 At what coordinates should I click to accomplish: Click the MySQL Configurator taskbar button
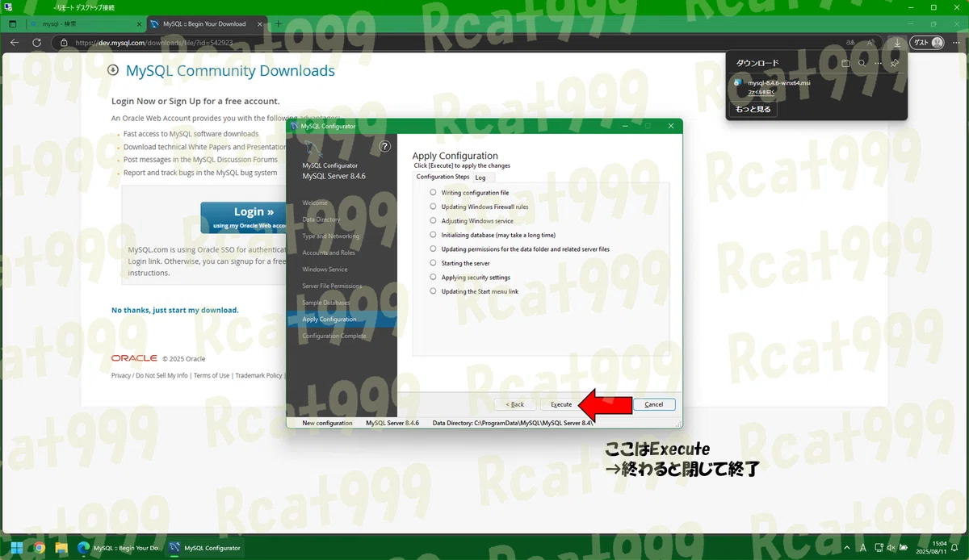pos(206,548)
